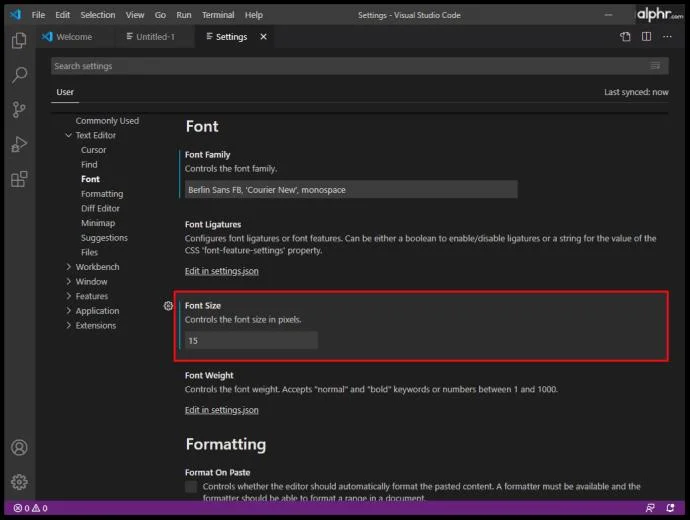Select Suggestions in settings tree
Viewport: 690px width, 520px height.
(104, 238)
